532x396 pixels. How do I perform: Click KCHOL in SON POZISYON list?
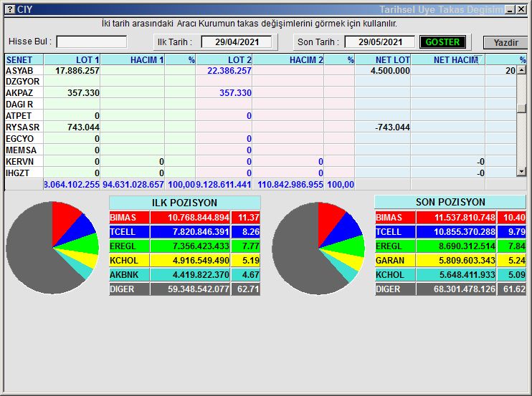coord(395,274)
